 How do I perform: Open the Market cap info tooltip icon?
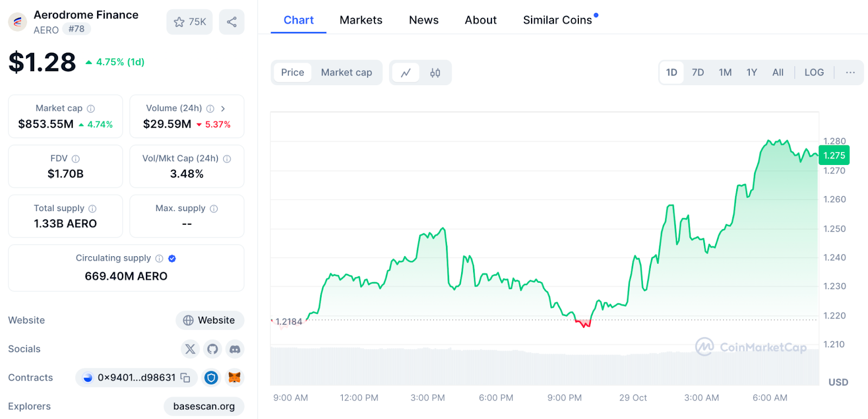coord(91,109)
